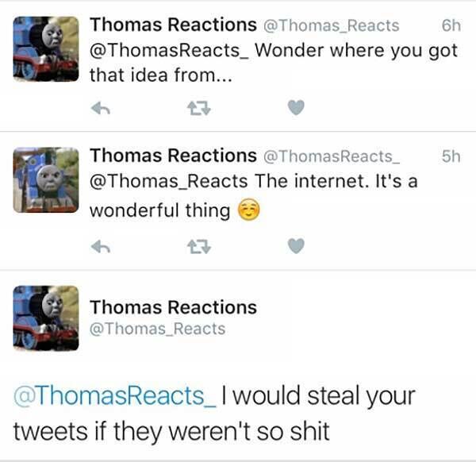
Task: Open the avatar on the 6h tweet
Action: pyautogui.click(x=46, y=48)
